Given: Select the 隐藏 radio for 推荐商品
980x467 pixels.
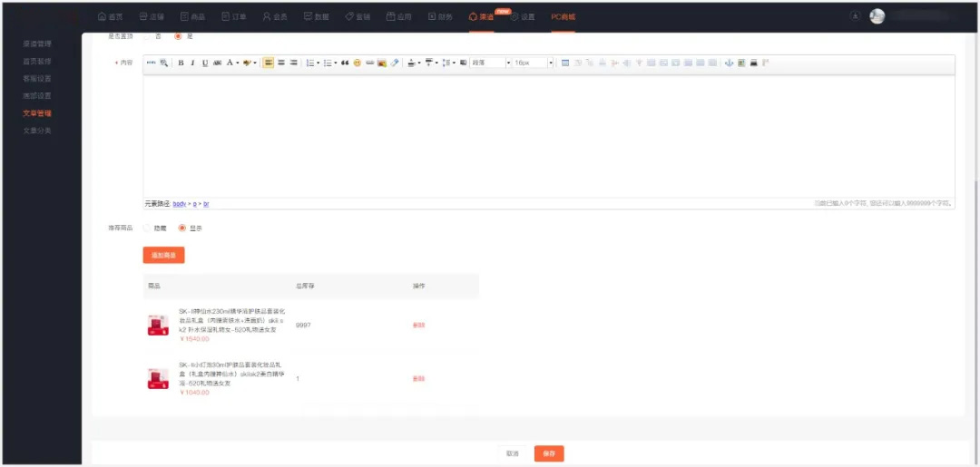Looking at the screenshot, I should (148, 228).
